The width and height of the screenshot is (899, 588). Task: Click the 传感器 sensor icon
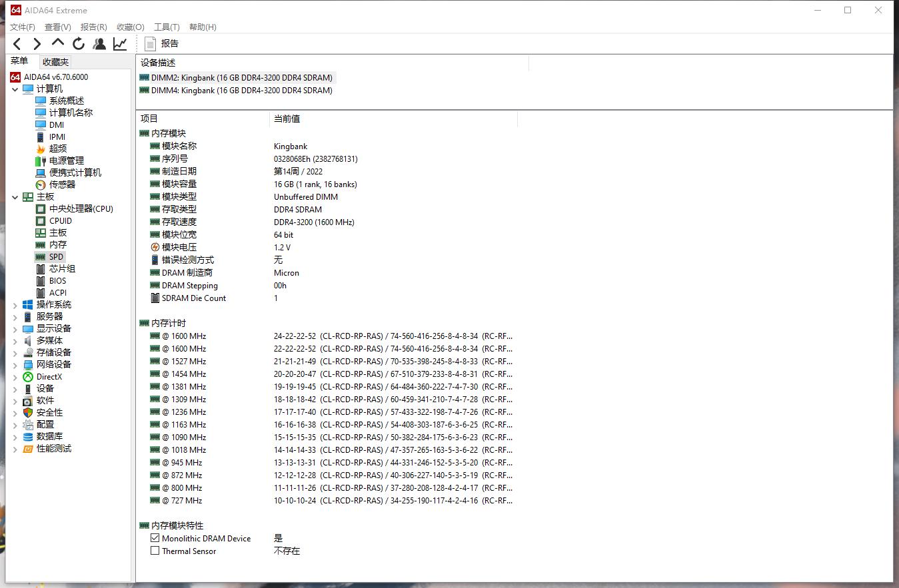(x=40, y=184)
